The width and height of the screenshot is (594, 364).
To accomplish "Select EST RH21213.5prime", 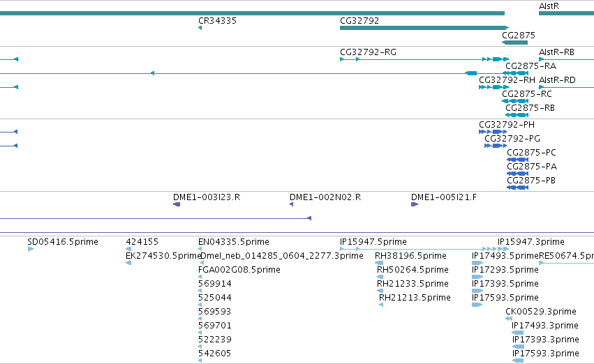I will [415, 298].
